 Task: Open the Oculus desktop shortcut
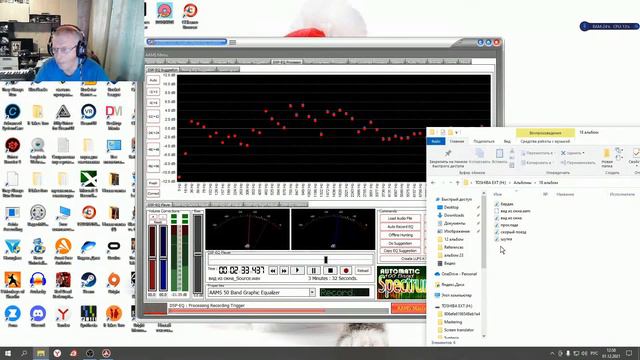[x=113, y=248]
